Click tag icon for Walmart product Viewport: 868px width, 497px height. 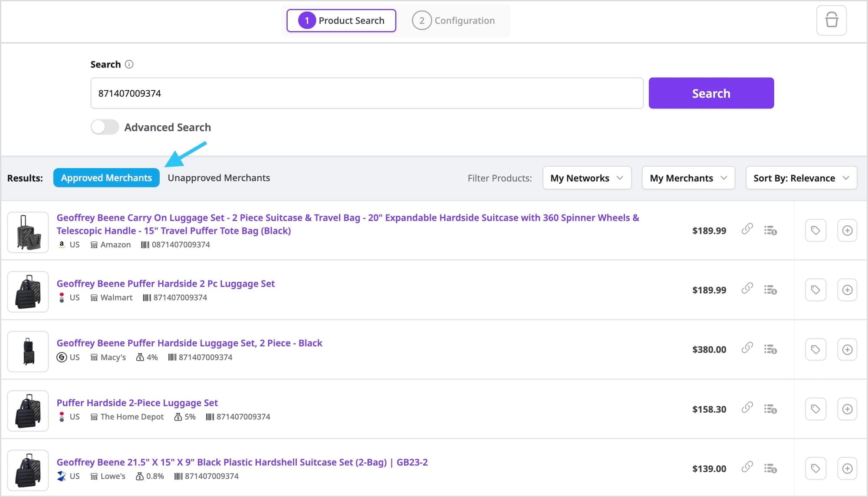[815, 290]
